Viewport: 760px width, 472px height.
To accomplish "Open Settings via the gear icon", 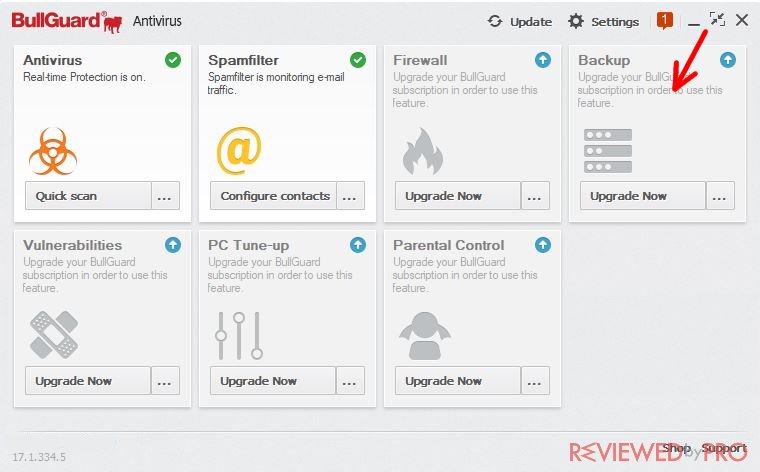I will [575, 21].
